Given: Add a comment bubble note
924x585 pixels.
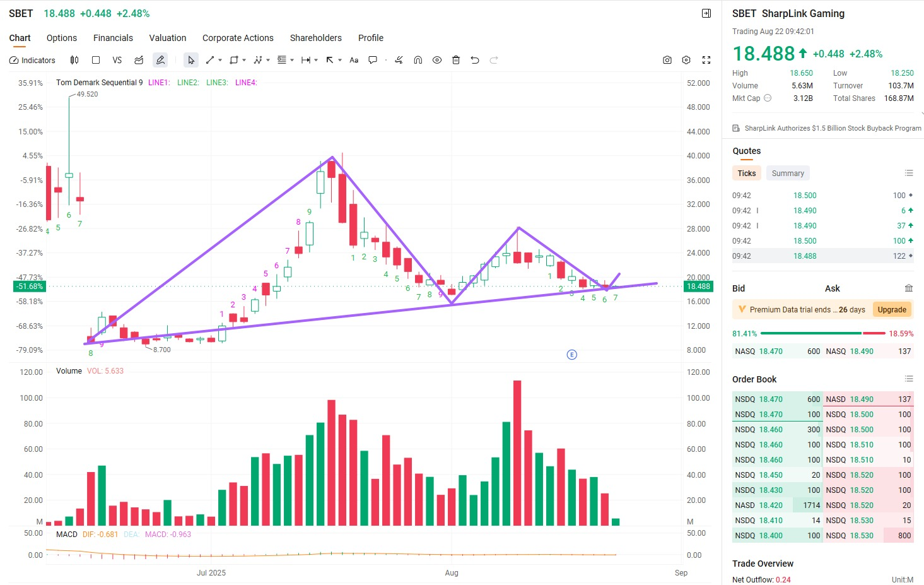Looking at the screenshot, I should point(373,61).
